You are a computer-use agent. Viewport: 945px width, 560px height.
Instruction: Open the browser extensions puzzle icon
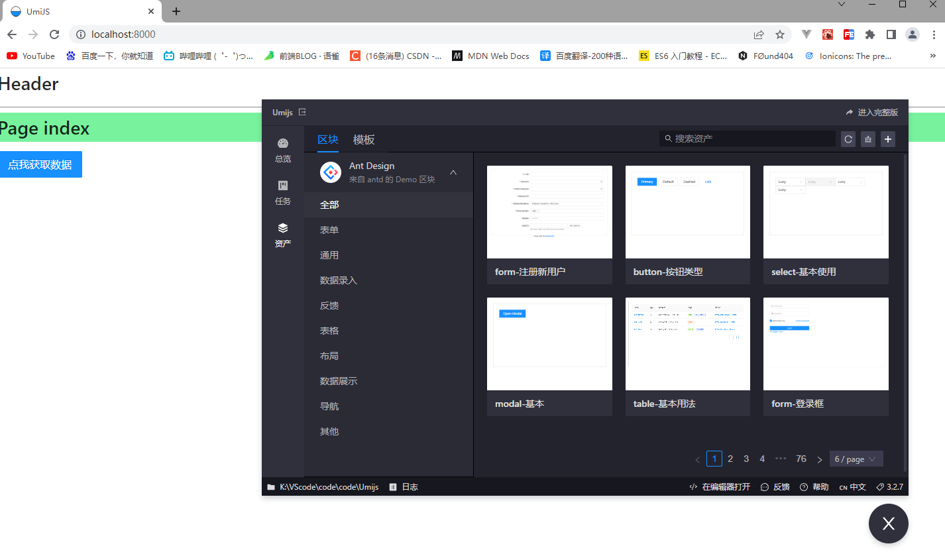tap(870, 34)
